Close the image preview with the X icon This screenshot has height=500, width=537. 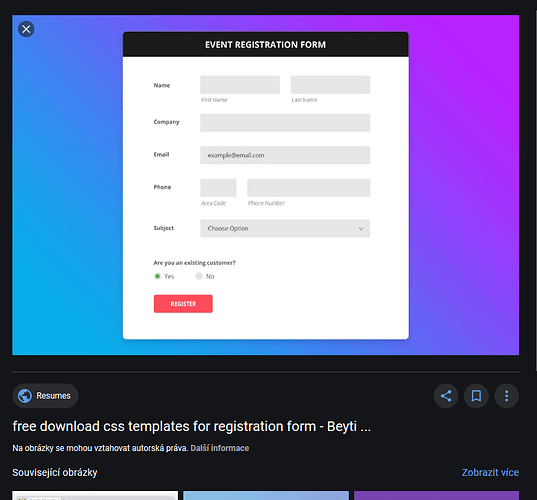[26, 29]
